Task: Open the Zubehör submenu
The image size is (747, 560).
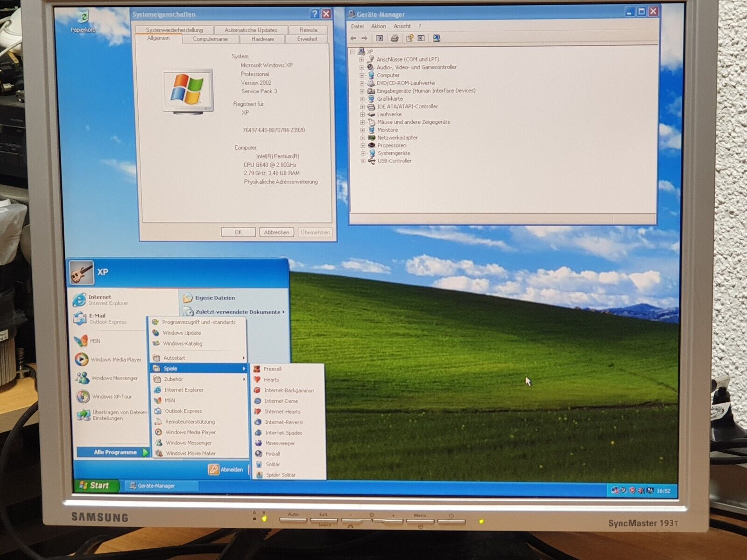Action: tap(173, 379)
